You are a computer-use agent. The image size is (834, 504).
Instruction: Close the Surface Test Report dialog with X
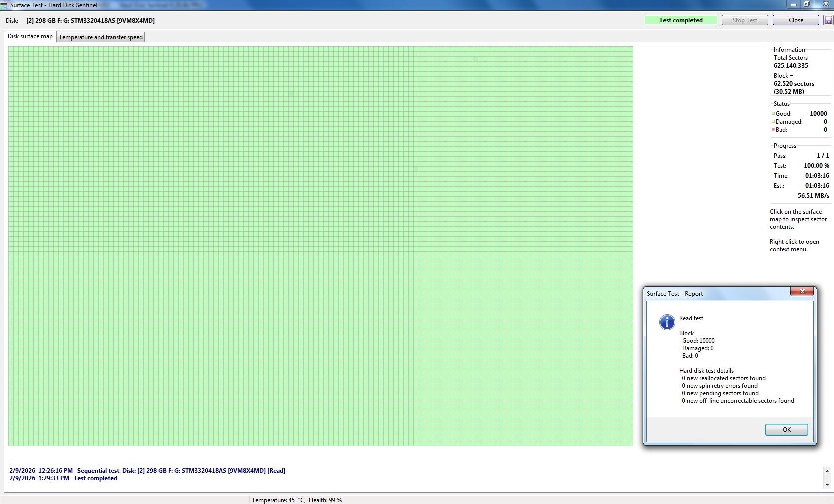(802, 292)
